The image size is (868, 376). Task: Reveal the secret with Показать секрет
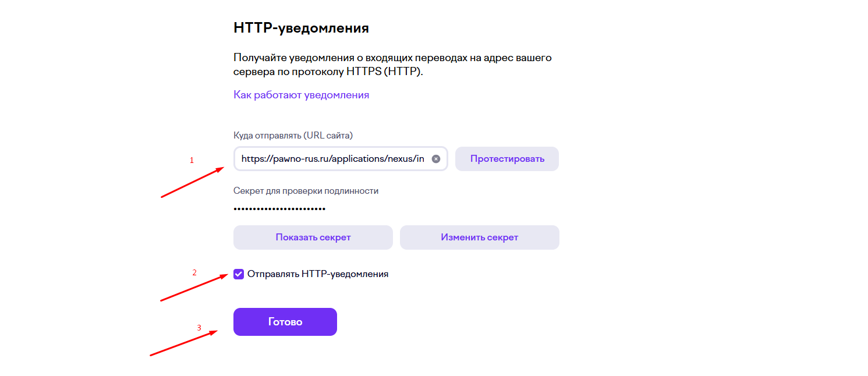pos(313,237)
